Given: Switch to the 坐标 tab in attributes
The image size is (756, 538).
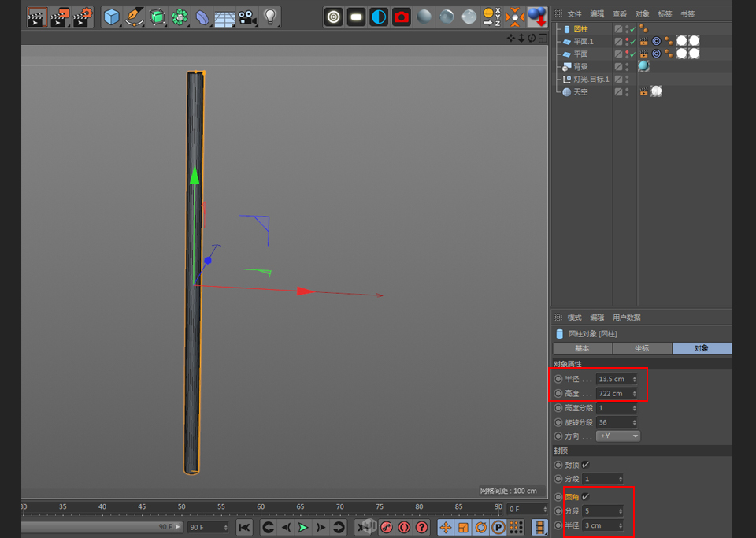Looking at the screenshot, I should [643, 347].
